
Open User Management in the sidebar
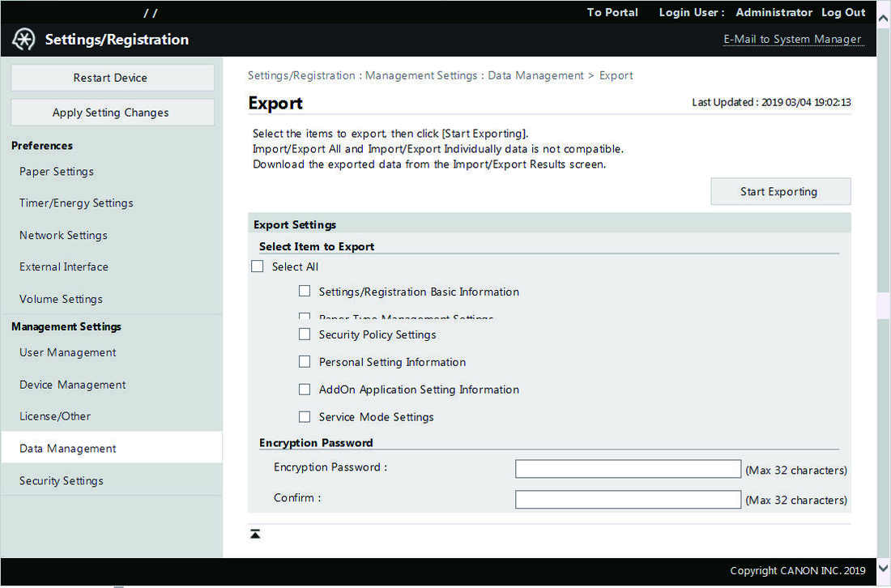(67, 353)
